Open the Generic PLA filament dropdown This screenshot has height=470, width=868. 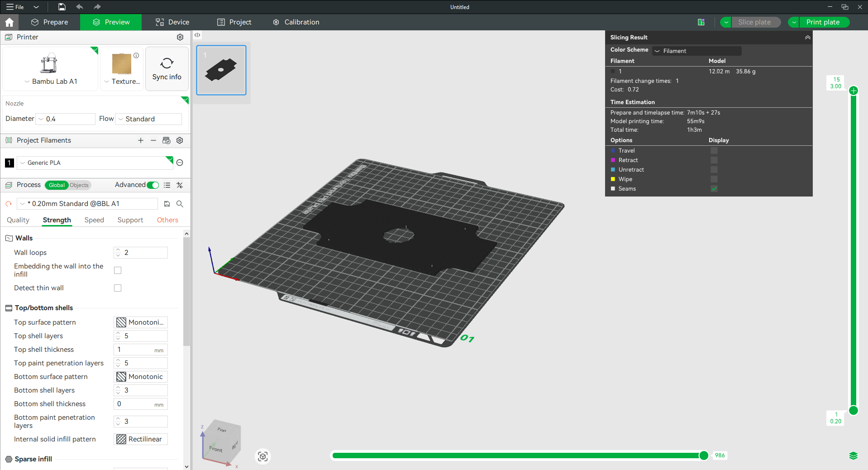point(95,163)
